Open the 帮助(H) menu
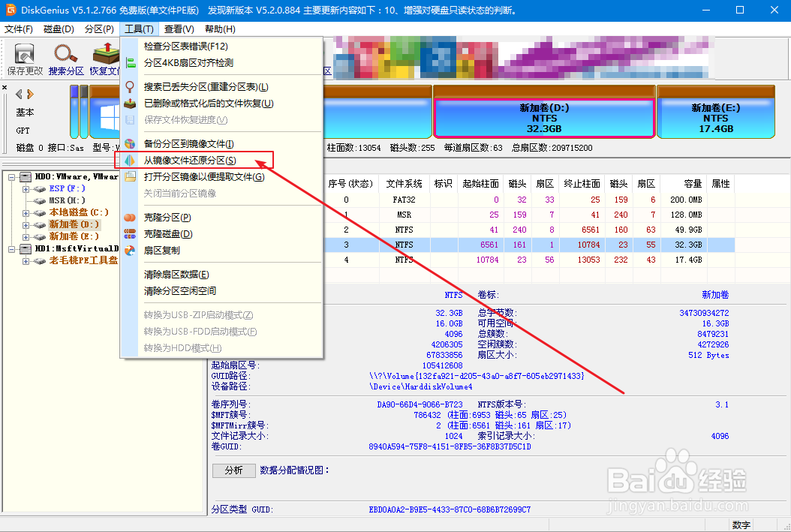 pos(220,29)
